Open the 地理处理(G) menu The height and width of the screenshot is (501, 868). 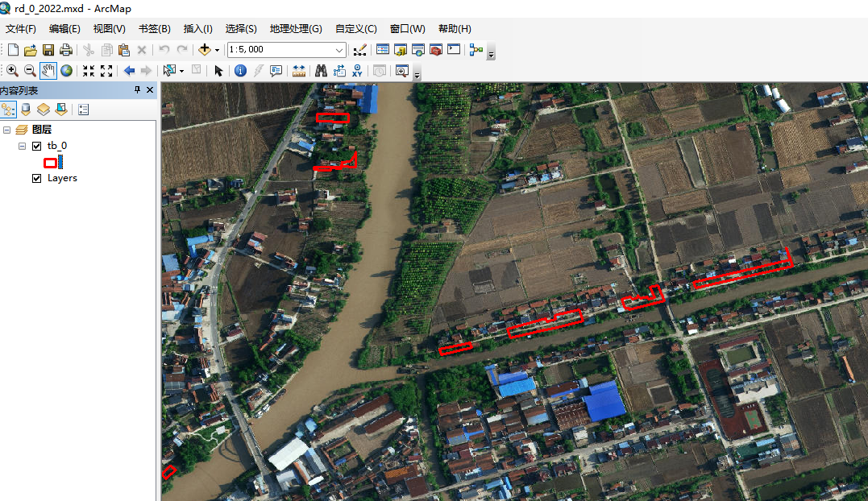[296, 29]
